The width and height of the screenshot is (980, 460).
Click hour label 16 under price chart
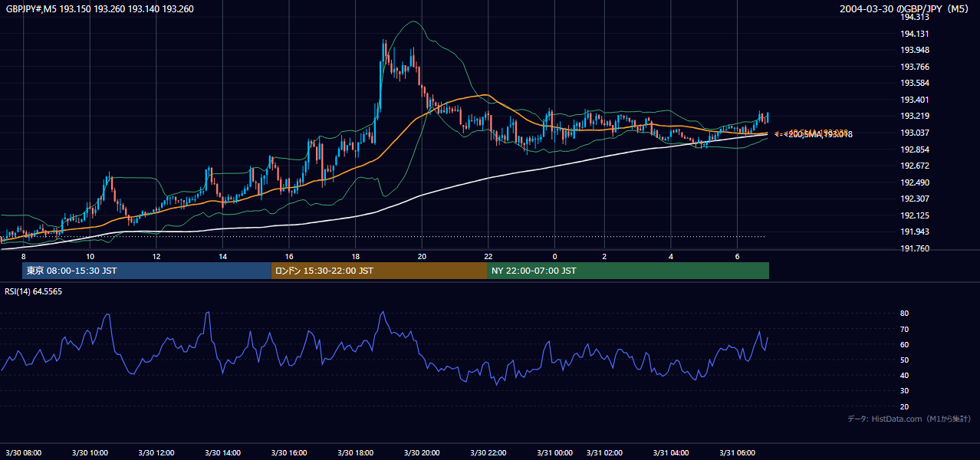[289, 256]
